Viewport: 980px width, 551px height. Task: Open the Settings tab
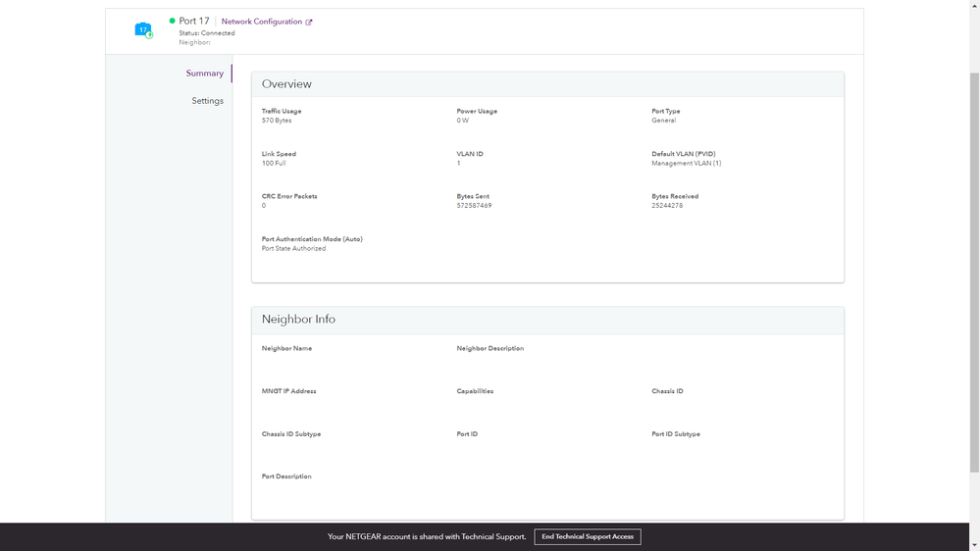tap(207, 101)
